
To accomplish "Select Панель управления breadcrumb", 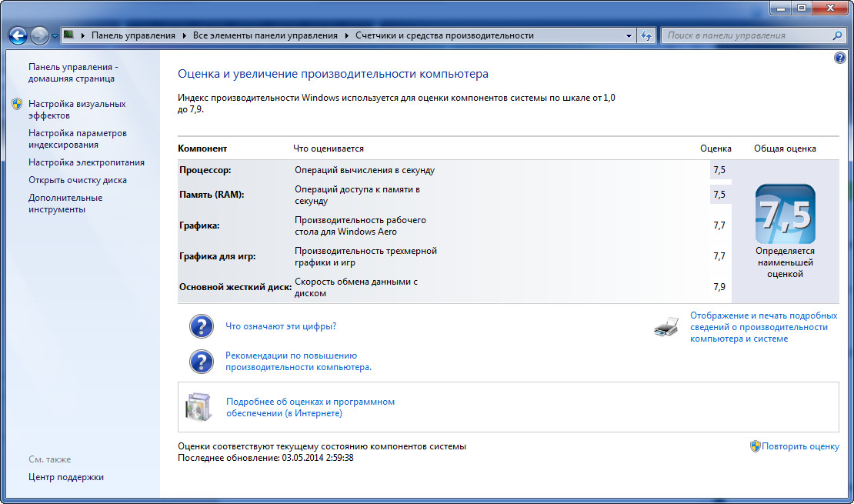I will pos(133,35).
